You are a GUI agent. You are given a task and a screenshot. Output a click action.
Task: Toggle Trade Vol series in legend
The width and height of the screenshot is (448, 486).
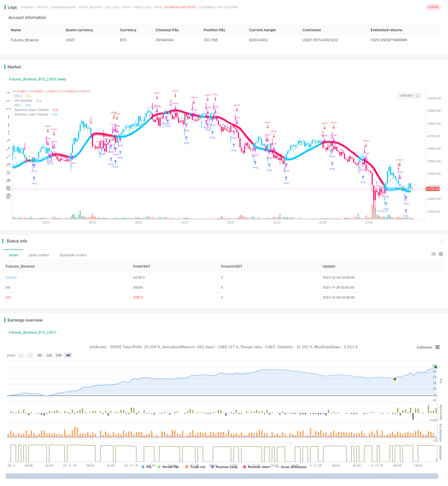[x=195, y=467]
